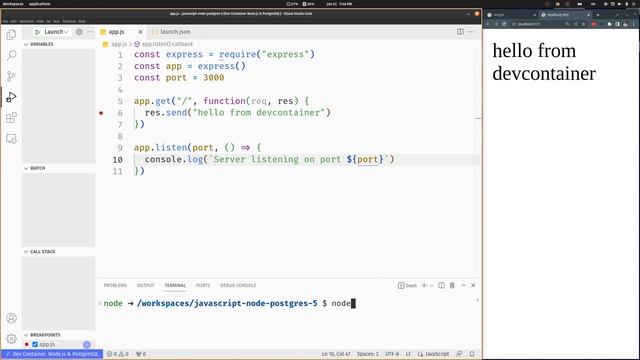640x360 pixels.
Task: Open a new tab in the browser
Action: click(598, 15)
